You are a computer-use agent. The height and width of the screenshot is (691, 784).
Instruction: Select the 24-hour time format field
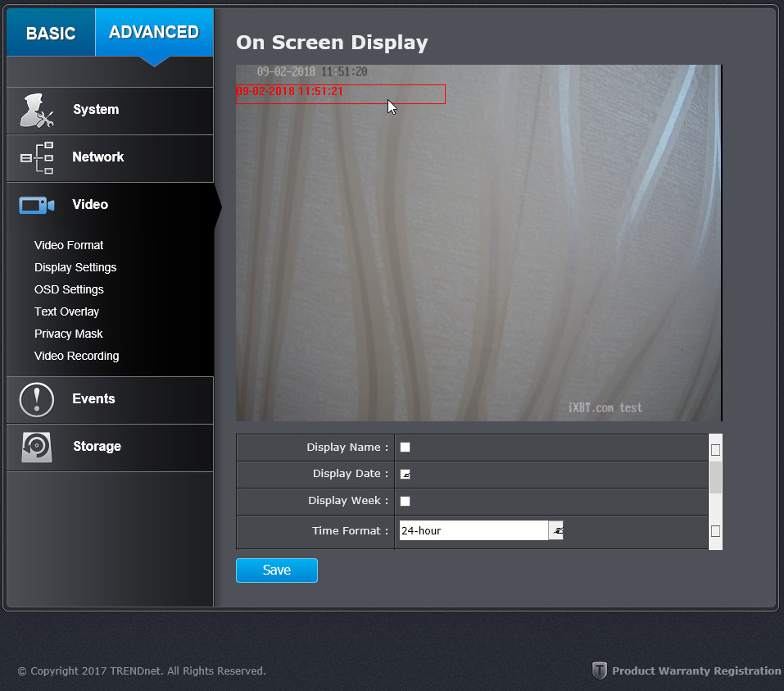(x=474, y=530)
